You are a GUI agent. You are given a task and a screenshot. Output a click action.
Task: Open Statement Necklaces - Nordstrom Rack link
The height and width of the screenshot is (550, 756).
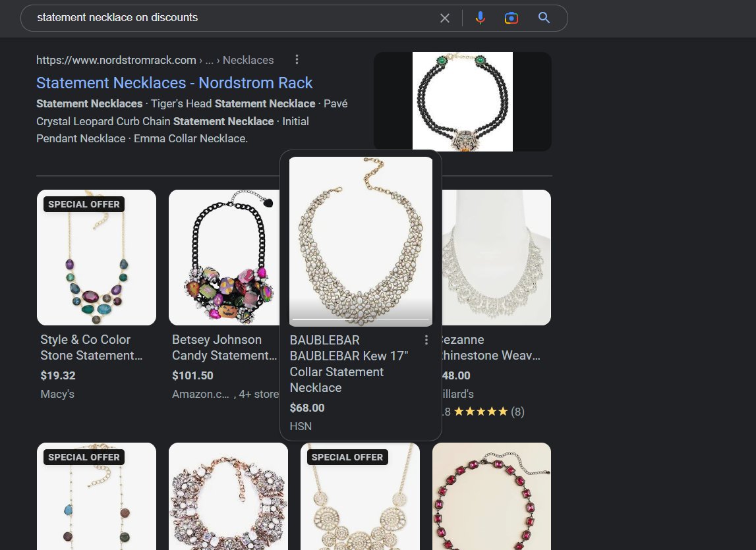(x=175, y=83)
